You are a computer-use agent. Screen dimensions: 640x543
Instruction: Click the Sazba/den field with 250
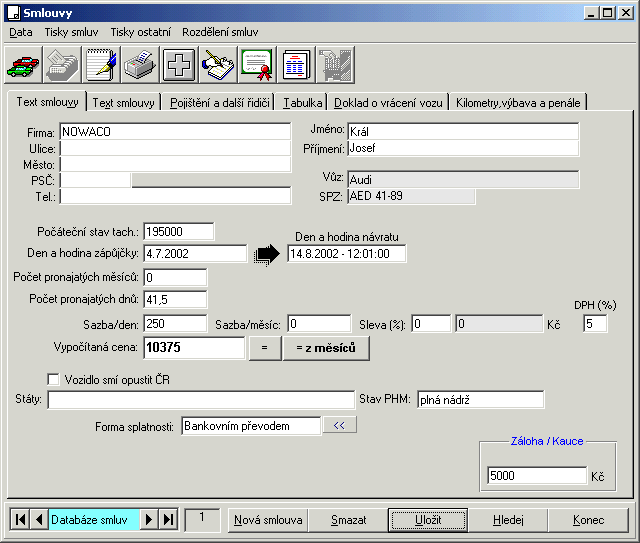[x=175, y=324]
